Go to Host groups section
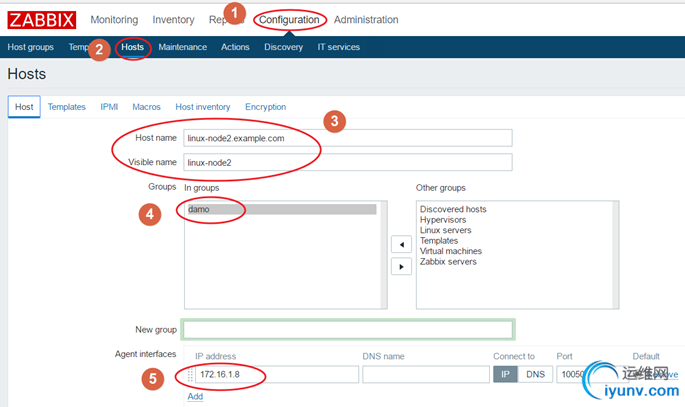 click(31, 47)
